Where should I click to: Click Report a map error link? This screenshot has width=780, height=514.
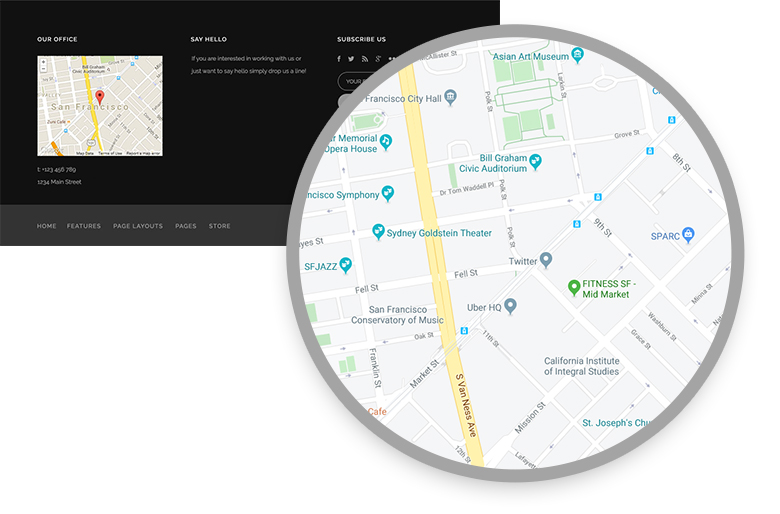pyautogui.click(x=143, y=153)
